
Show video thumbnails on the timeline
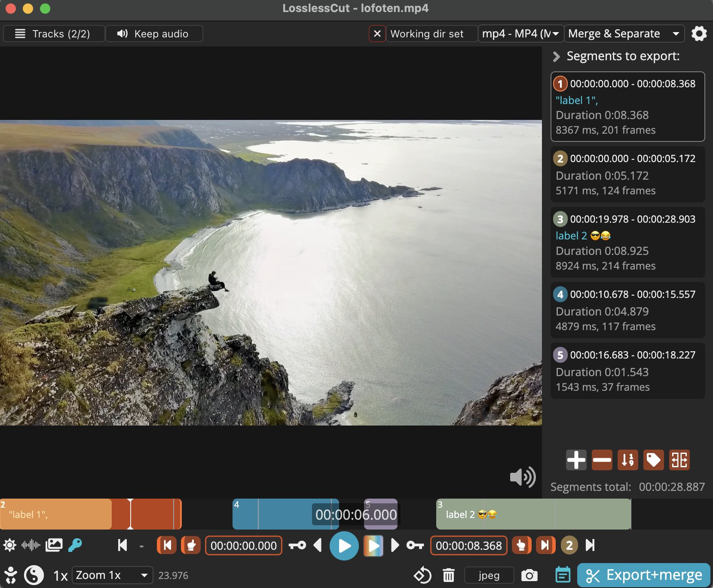pos(54,545)
